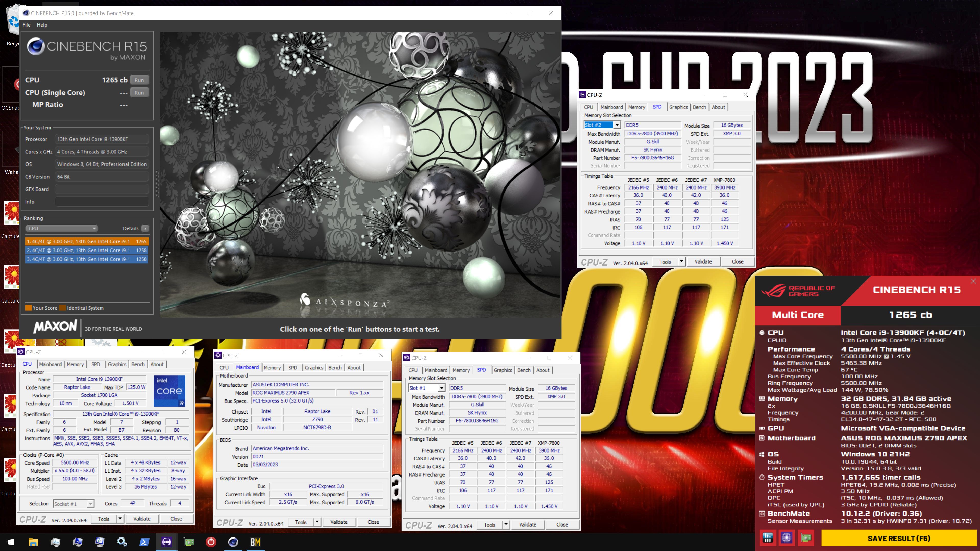
Task: Click the Cinebench R15 sphere logo
Action: coord(36,46)
